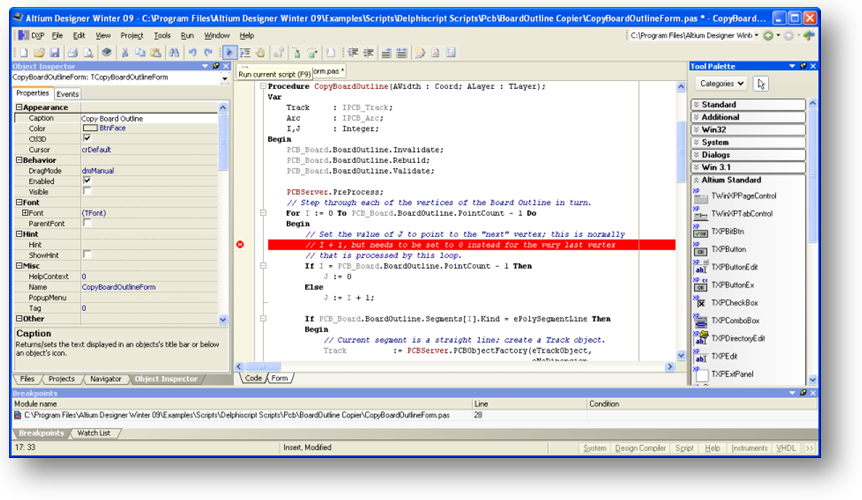Click the Redo arrow icon
This screenshot has height=500, width=862.
click(x=208, y=53)
